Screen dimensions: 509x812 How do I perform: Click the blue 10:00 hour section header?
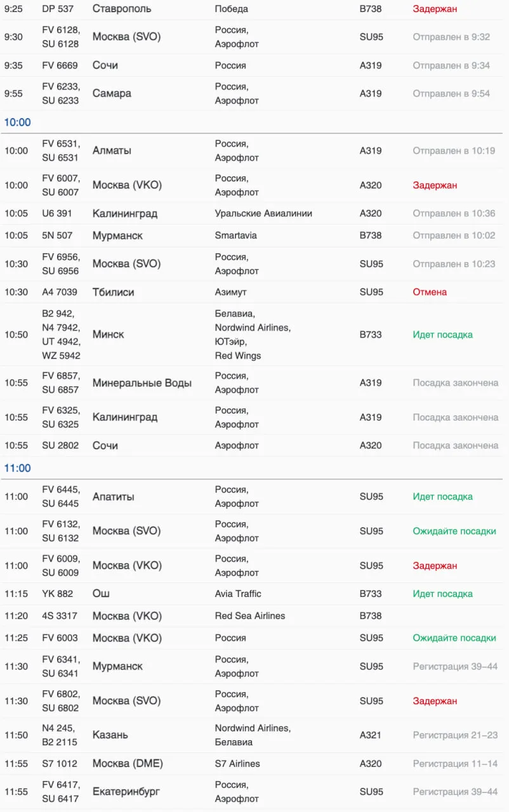click(18, 122)
